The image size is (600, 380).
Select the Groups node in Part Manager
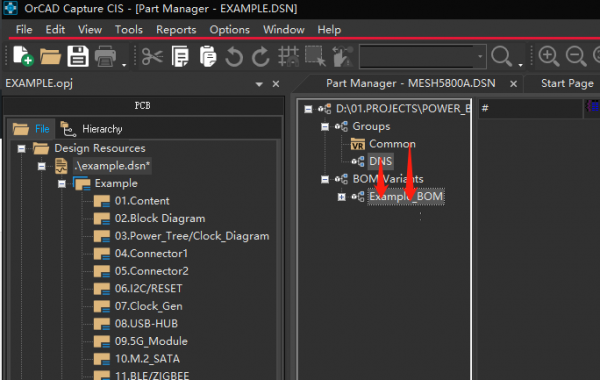click(x=371, y=126)
